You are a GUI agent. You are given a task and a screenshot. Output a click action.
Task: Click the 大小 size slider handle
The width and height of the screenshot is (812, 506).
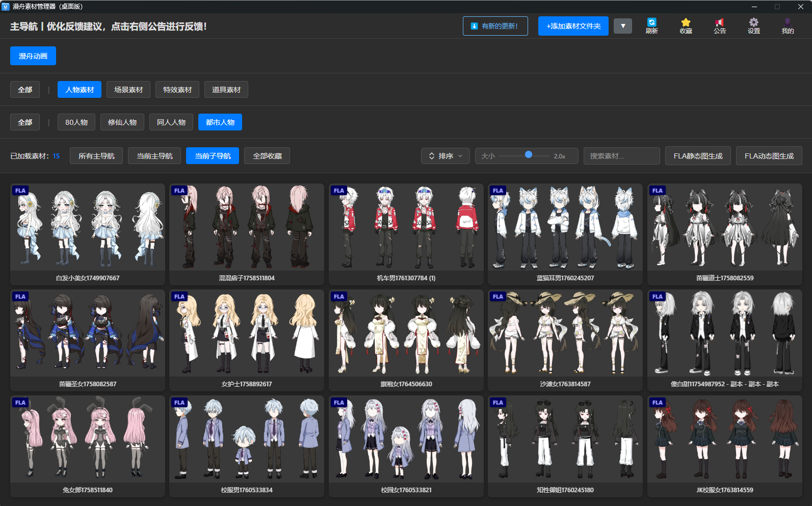click(x=529, y=155)
